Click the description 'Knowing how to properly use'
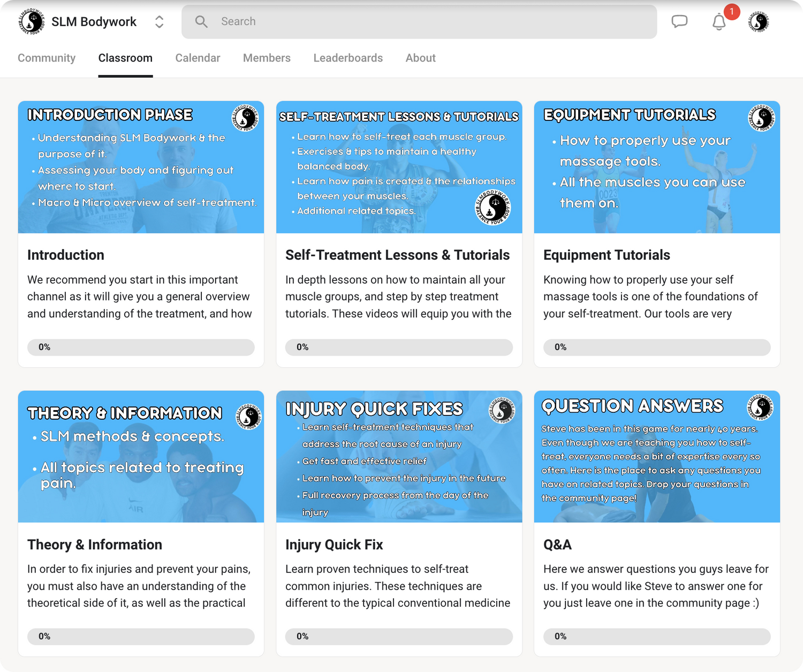The image size is (803, 672). 650,297
